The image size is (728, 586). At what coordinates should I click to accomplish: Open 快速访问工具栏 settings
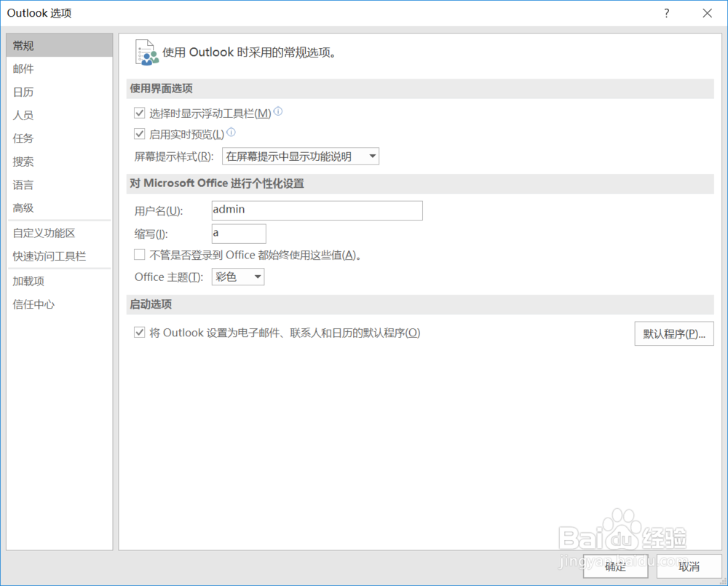(x=60, y=256)
